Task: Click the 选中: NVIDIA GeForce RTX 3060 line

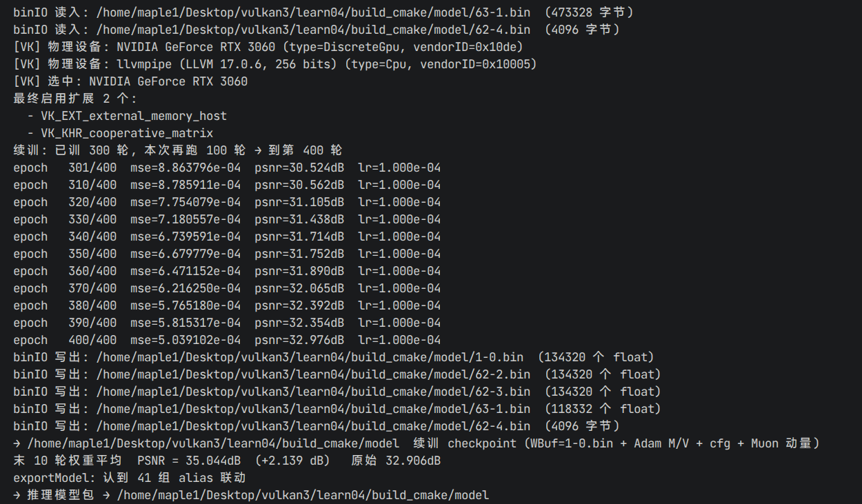Action: pos(130,81)
